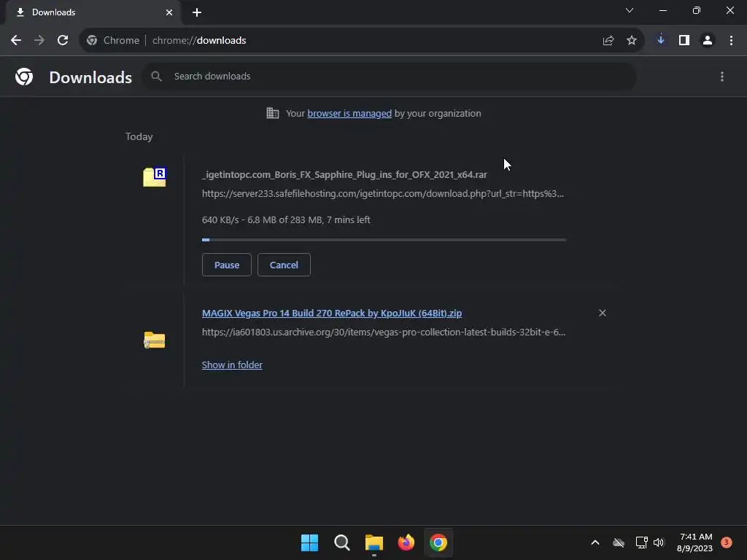Open the 'browser is managed' link
Viewport: 747px width, 560px height.
coord(349,113)
